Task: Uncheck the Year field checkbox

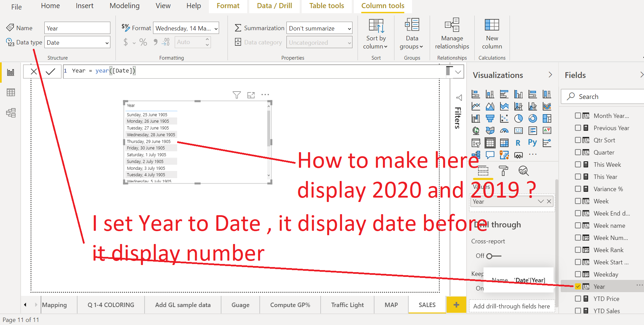Action: point(578,286)
